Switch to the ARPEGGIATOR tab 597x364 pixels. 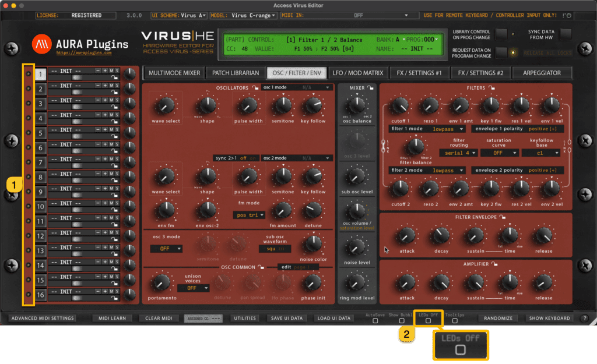542,73
